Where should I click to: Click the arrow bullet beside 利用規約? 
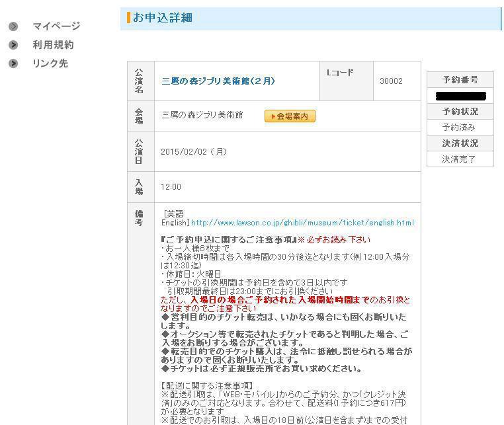click(x=13, y=45)
